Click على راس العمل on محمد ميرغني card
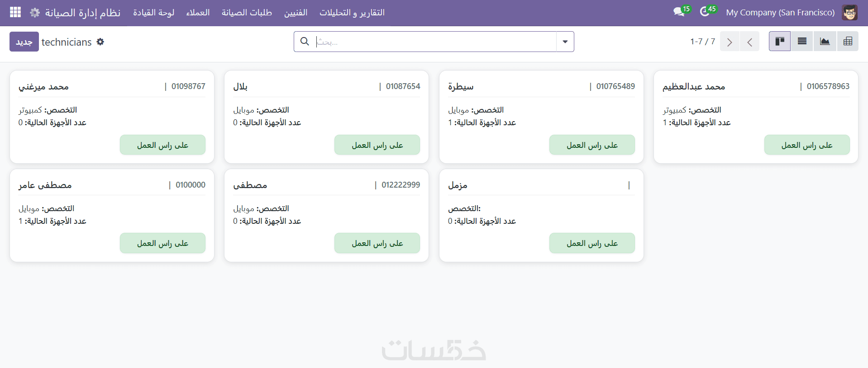868x368 pixels. (162, 145)
